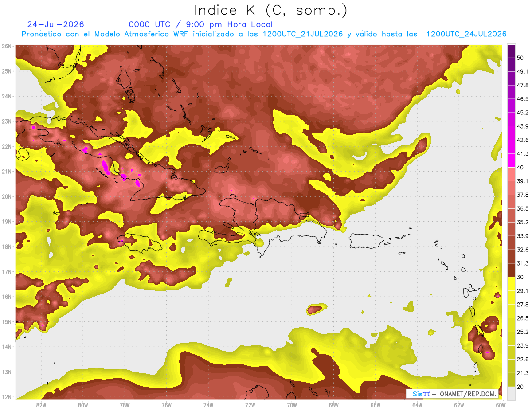Image resolution: width=532 pixels, height=411 pixels.
Task: Click the latitude label "20N"
Action: pos(7,196)
